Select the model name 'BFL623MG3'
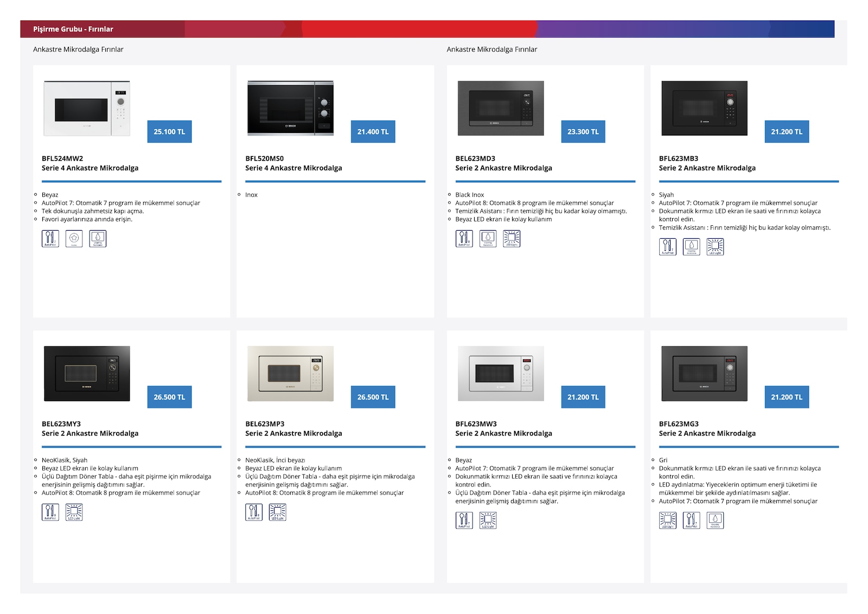Image resolution: width=868 pixels, height=614 pixels. click(x=679, y=424)
